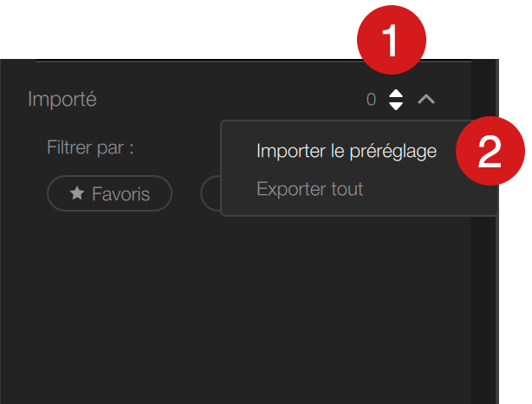Viewport: 532px width, 404px height.
Task: Click the word Favoris inside the filter chip
Action: (120, 194)
